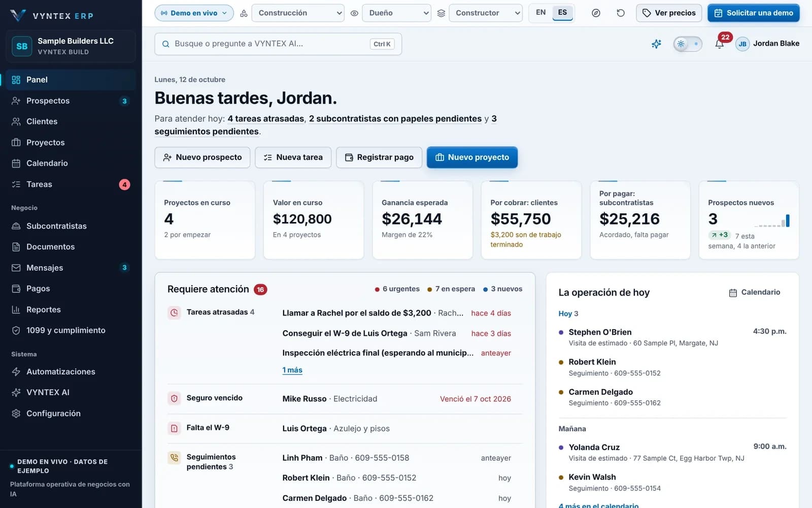Expand the Demo en vivo menu

point(194,13)
